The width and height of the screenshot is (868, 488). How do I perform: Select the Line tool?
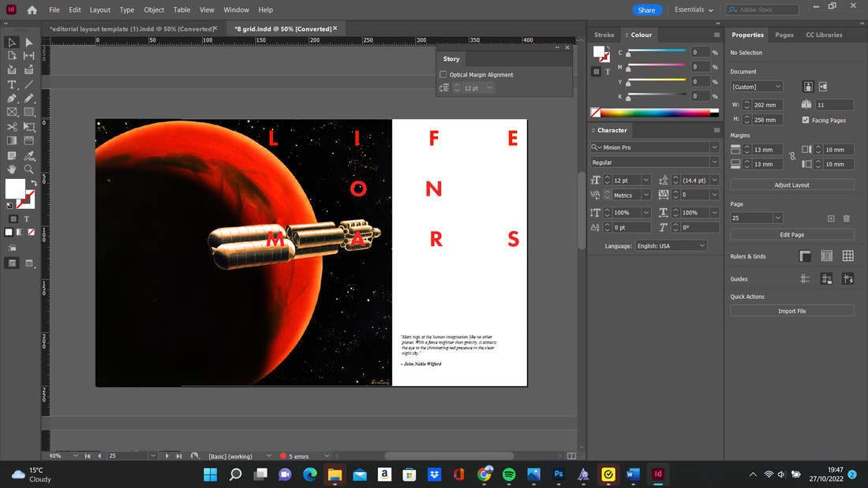pyautogui.click(x=28, y=84)
